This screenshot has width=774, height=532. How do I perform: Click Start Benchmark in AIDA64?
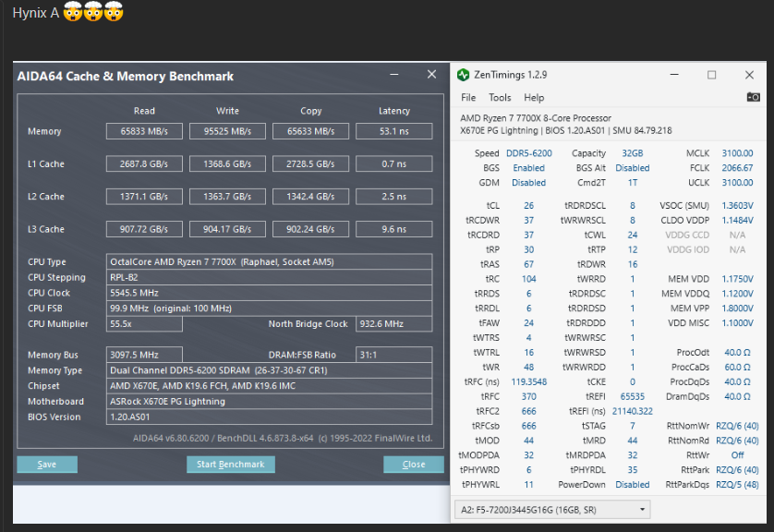click(231, 465)
